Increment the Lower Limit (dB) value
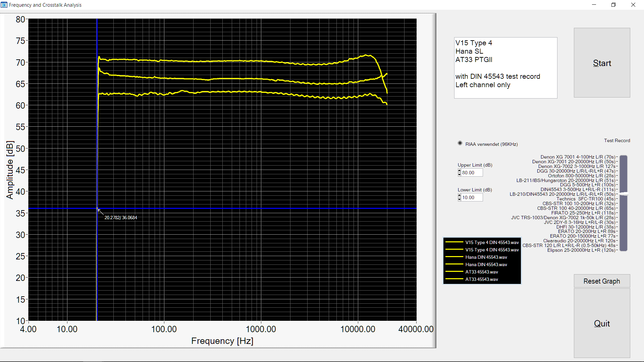The image size is (644, 362). (x=459, y=195)
